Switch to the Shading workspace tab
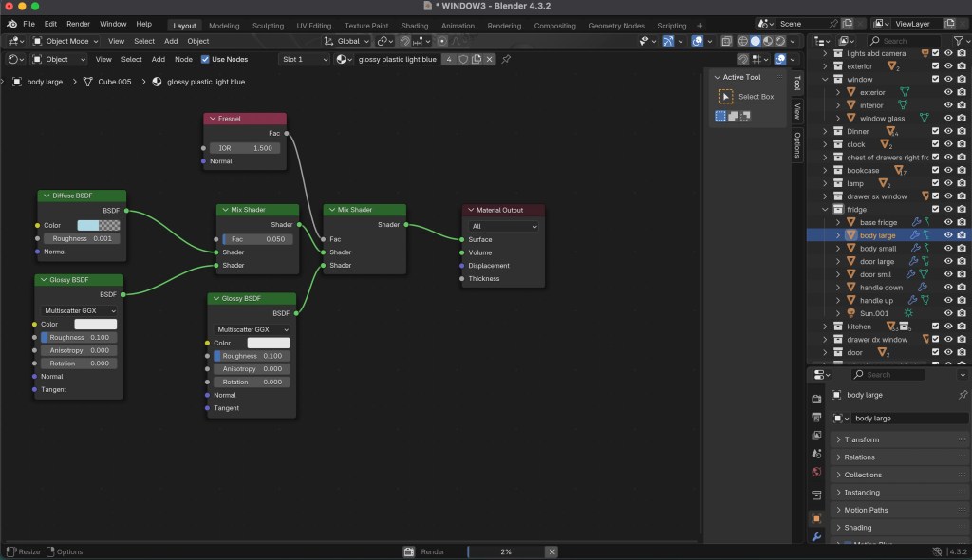 [x=414, y=26]
